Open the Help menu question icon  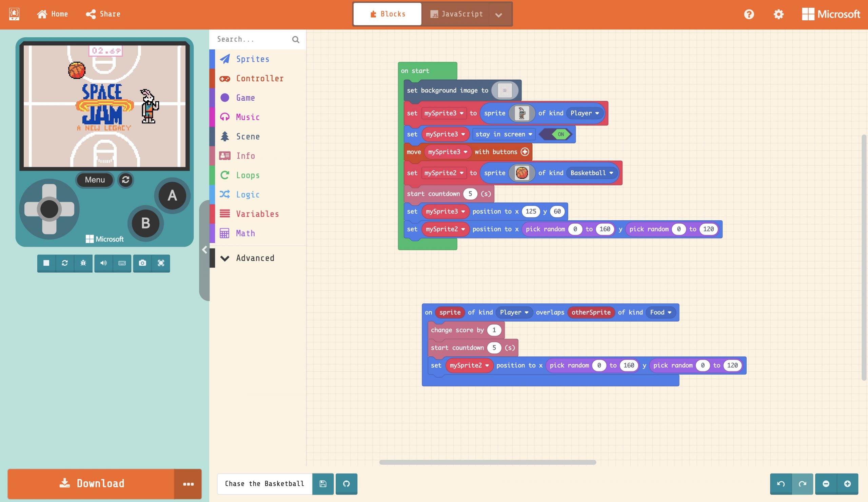click(749, 14)
